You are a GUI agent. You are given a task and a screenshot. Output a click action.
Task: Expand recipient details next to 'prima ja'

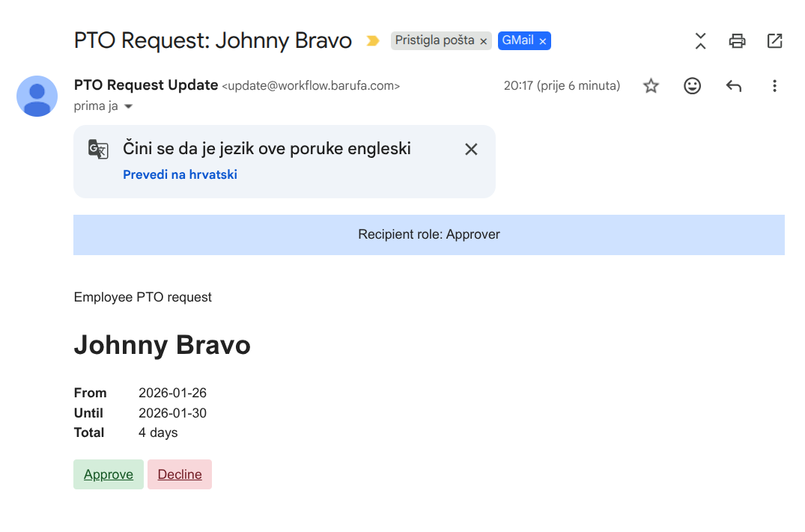[128, 107]
